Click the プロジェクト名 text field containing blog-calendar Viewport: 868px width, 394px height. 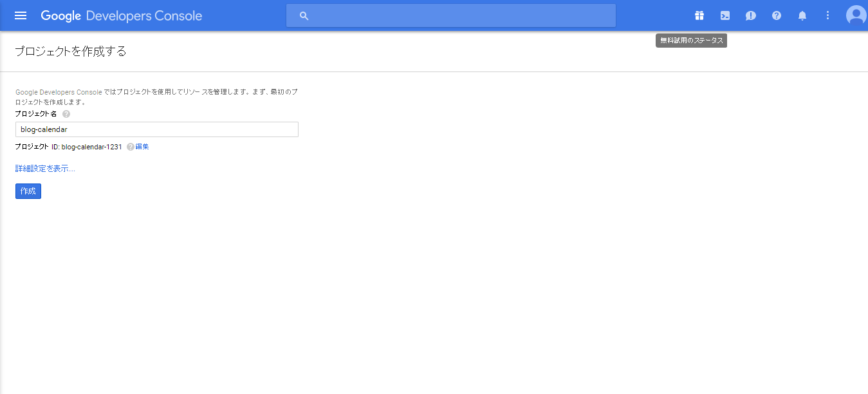tap(156, 129)
